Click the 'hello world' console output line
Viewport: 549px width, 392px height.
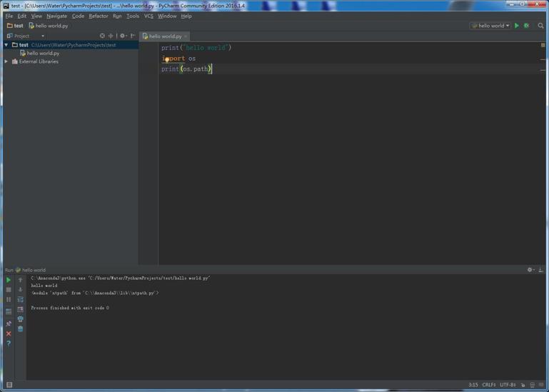[44, 286]
